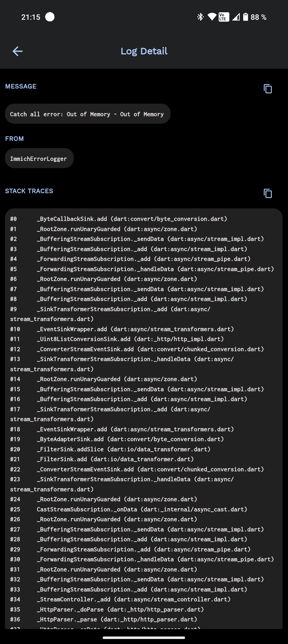This screenshot has width=288, height=644.
Task: Select stack trace line #35 _HttpParser._doParse
Action: (107, 610)
